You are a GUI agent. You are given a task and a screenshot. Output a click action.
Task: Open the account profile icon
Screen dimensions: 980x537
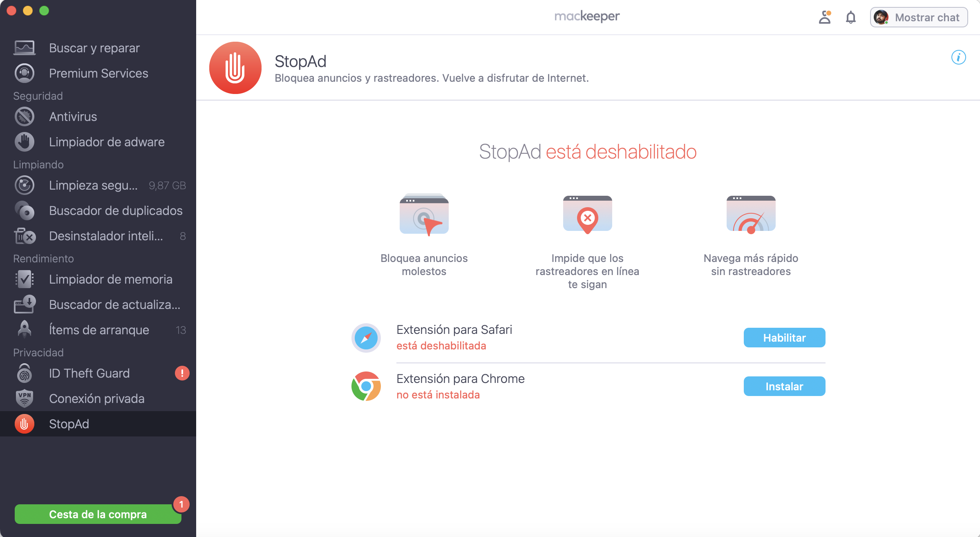[825, 17]
